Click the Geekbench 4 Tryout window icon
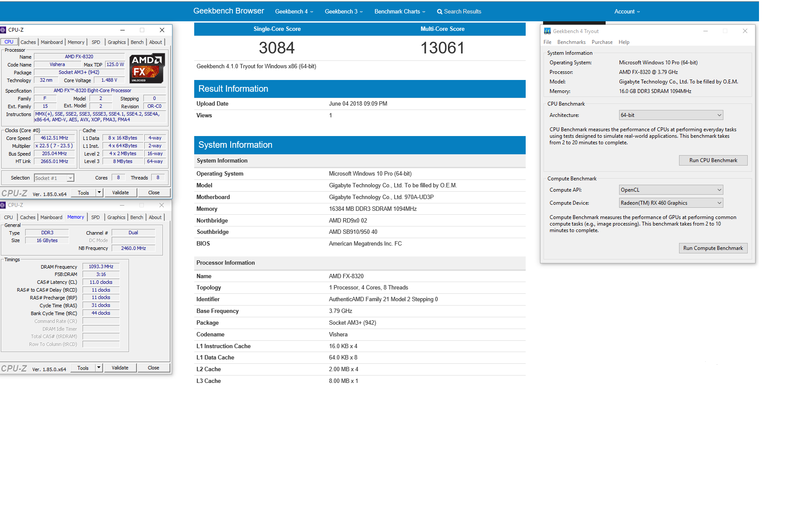This screenshot has height=522, width=812. tap(547, 31)
